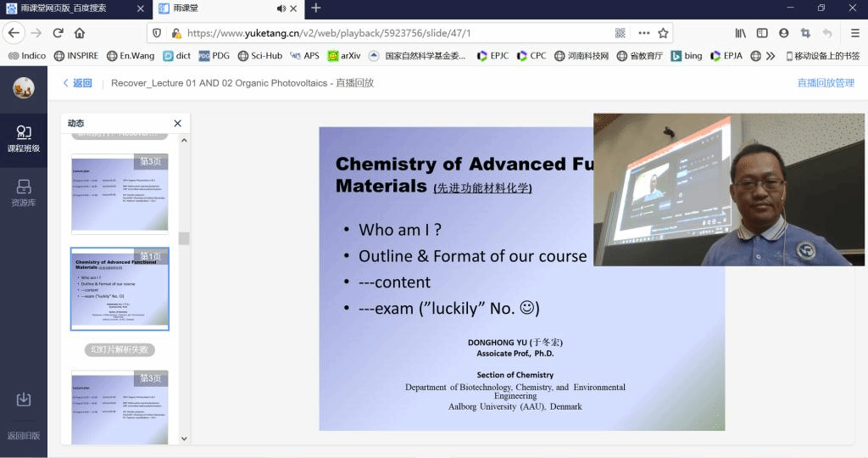The height and width of the screenshot is (458, 868).
Task: Switch back with 返回旧版
Action: (24, 436)
